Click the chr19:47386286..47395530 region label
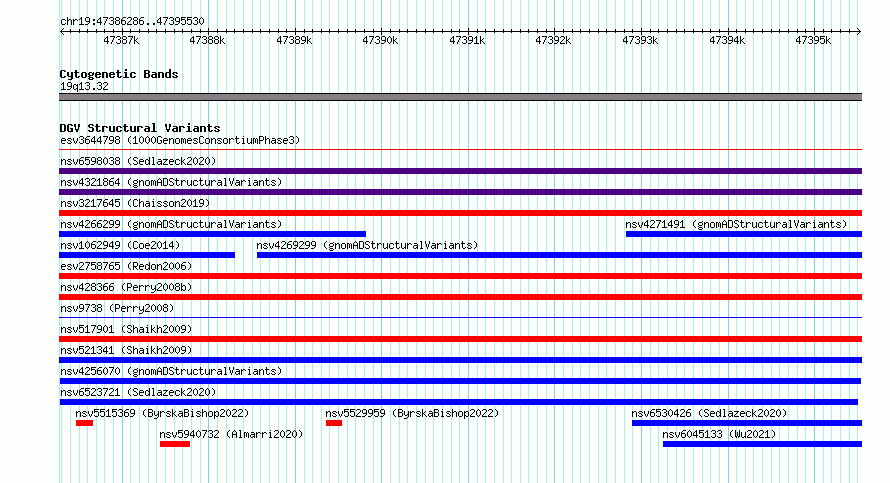890x483 pixels. coord(132,21)
